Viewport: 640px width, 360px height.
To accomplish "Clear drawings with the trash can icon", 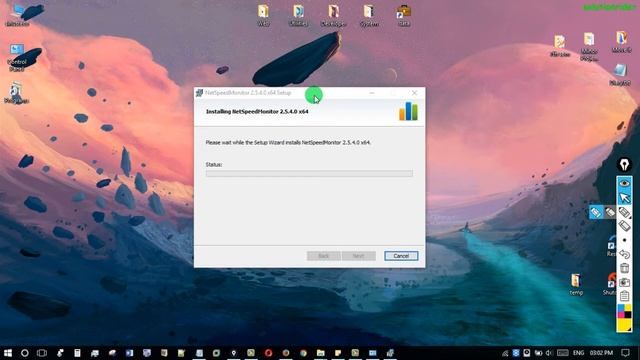I will tap(624, 268).
